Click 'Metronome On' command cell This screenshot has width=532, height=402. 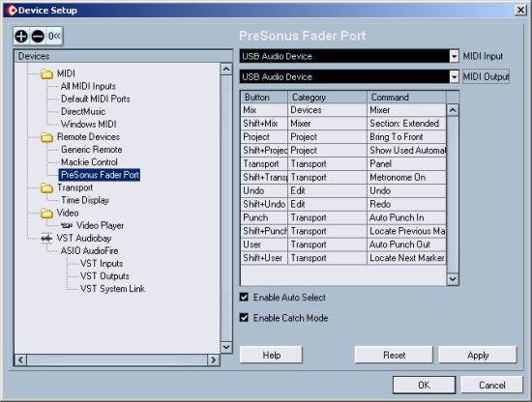406,177
